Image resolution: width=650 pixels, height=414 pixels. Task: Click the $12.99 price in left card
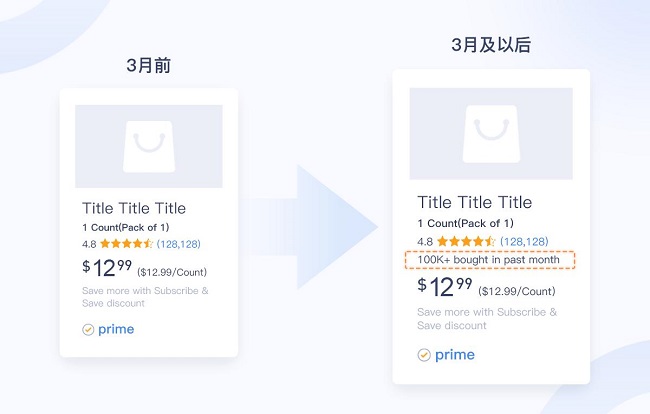pyautogui.click(x=107, y=267)
